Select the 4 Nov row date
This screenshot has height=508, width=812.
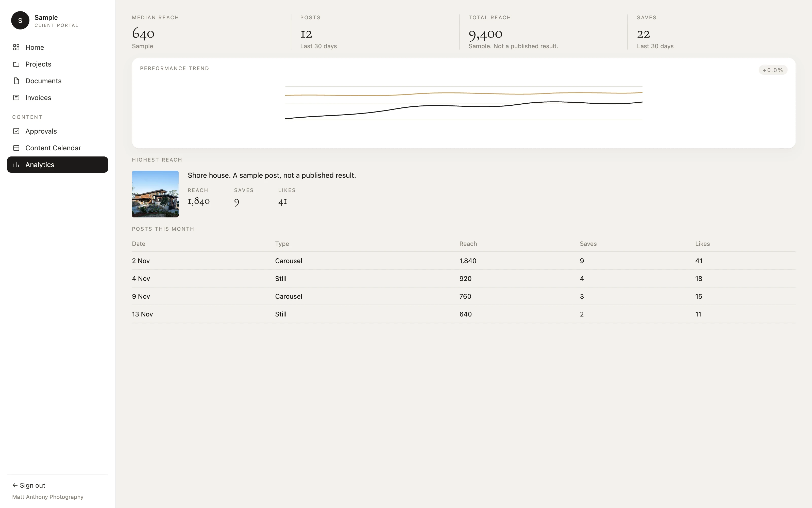pos(141,279)
